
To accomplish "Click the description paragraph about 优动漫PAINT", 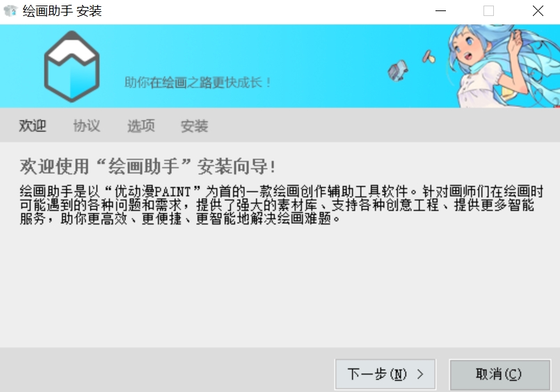I will click(282, 205).
